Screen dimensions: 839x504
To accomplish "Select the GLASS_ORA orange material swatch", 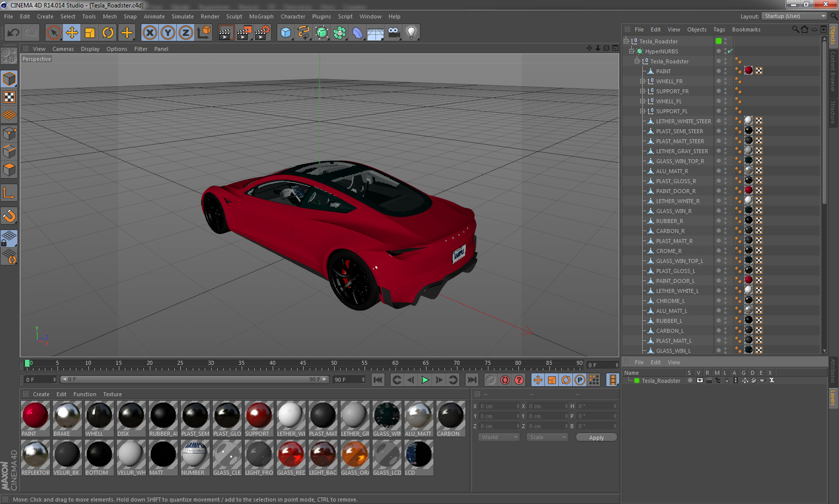I will coord(355,454).
